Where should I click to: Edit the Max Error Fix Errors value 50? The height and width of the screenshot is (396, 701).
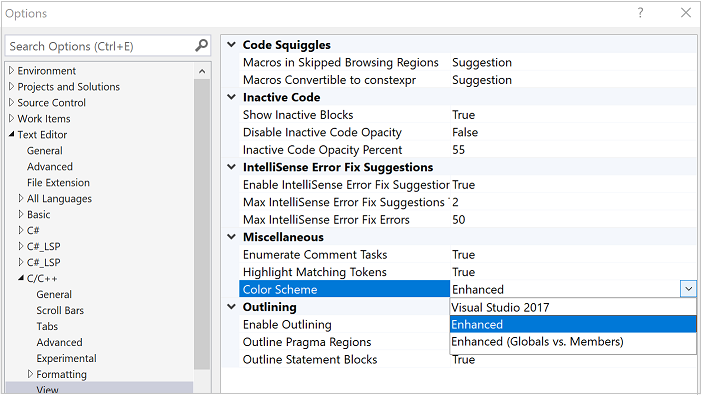click(459, 219)
